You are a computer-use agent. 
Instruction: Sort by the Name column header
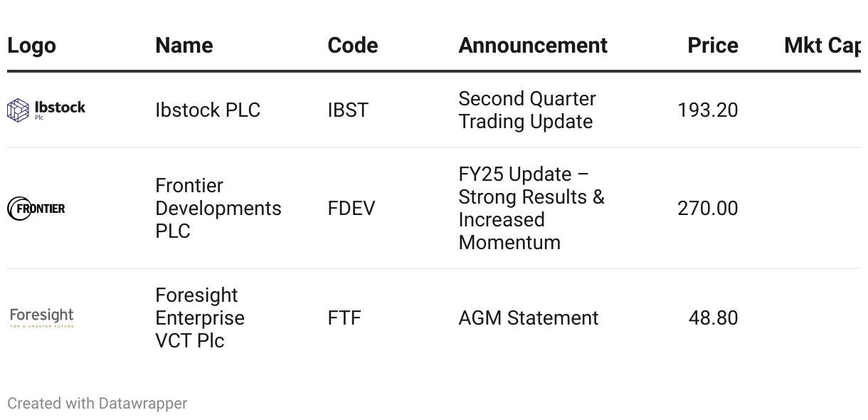[184, 46]
